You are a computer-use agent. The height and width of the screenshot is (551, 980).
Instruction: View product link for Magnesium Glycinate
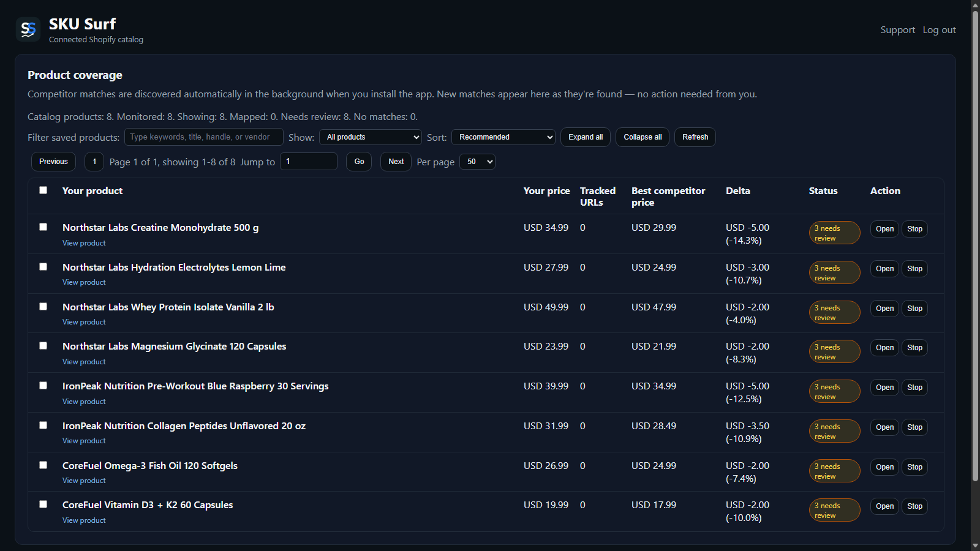pyautogui.click(x=84, y=362)
